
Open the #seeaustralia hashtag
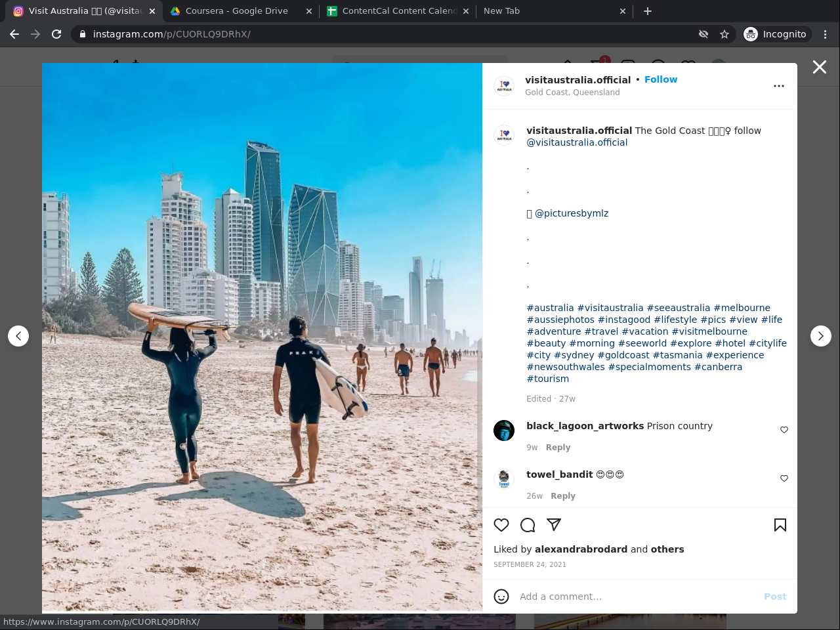679,308
